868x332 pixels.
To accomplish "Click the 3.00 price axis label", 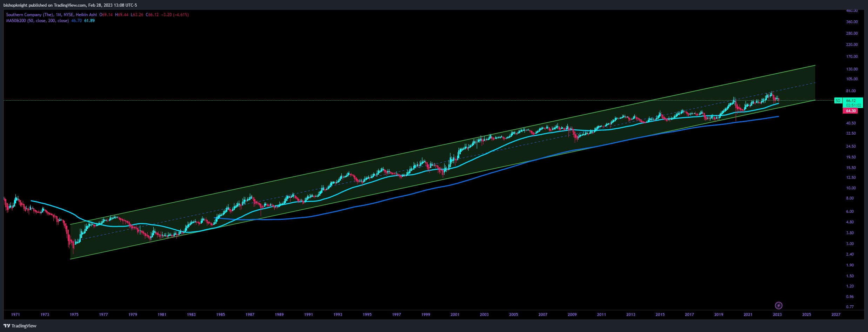I will [850, 244].
